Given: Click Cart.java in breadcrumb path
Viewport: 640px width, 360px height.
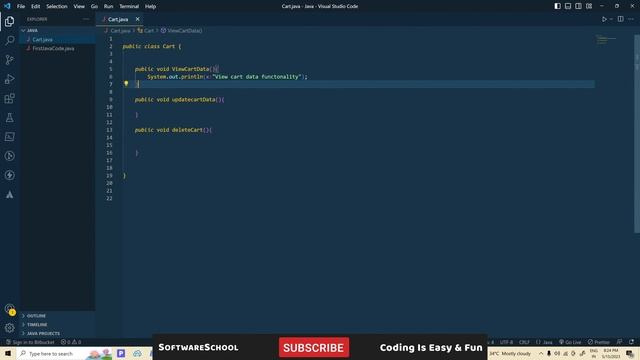Looking at the screenshot, I should pos(117,31).
